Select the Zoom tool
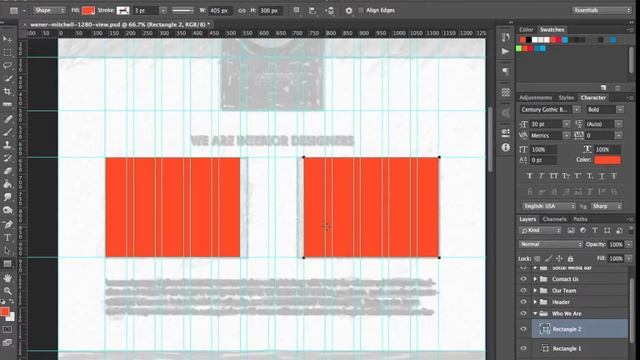 (x=7, y=291)
